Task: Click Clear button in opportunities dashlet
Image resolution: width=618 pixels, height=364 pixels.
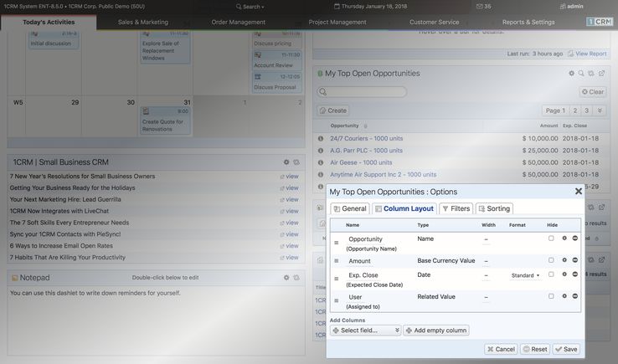Action: 593,92
